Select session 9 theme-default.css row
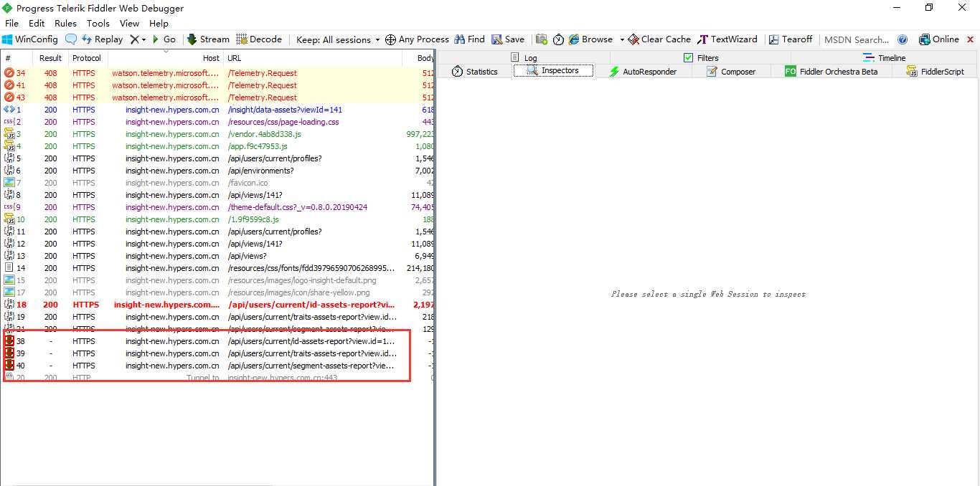 pos(218,207)
